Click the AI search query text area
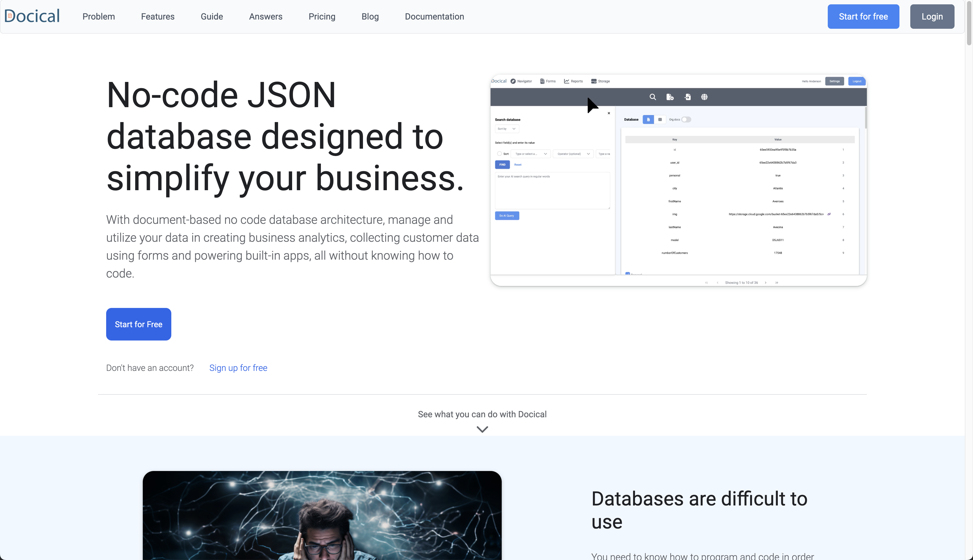Image resolution: width=973 pixels, height=560 pixels. coord(552,191)
